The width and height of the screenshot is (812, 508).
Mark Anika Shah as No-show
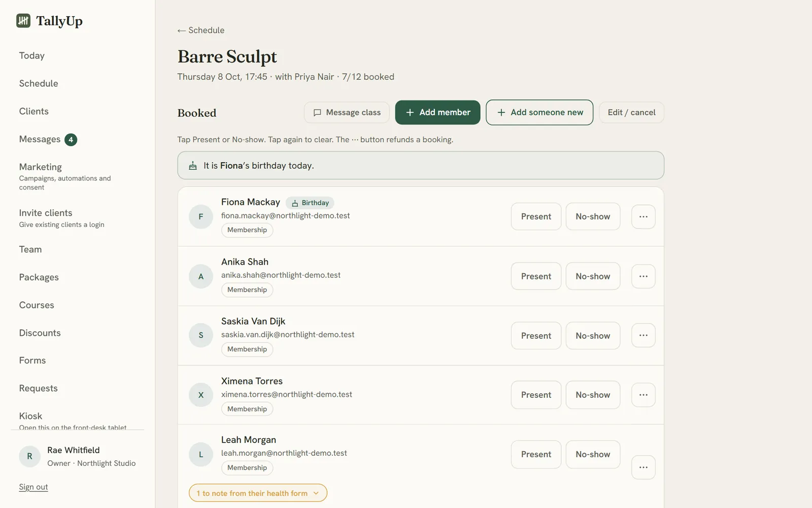(x=593, y=276)
